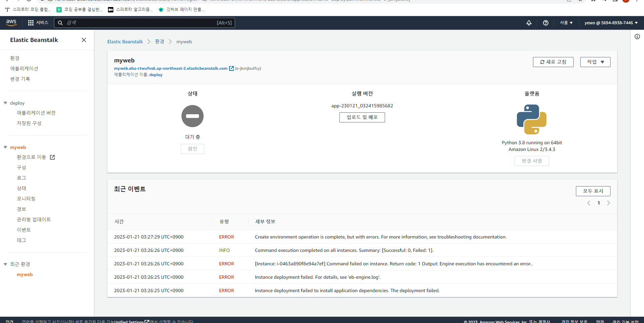The height and width of the screenshot is (323, 644).
Task: Click page number 1 in events pagination
Action: pos(599,203)
